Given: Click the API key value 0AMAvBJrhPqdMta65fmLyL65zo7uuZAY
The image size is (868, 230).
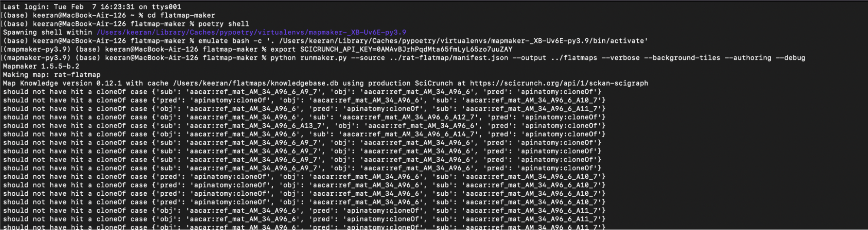Looking at the screenshot, I should pyautogui.click(x=445, y=49).
